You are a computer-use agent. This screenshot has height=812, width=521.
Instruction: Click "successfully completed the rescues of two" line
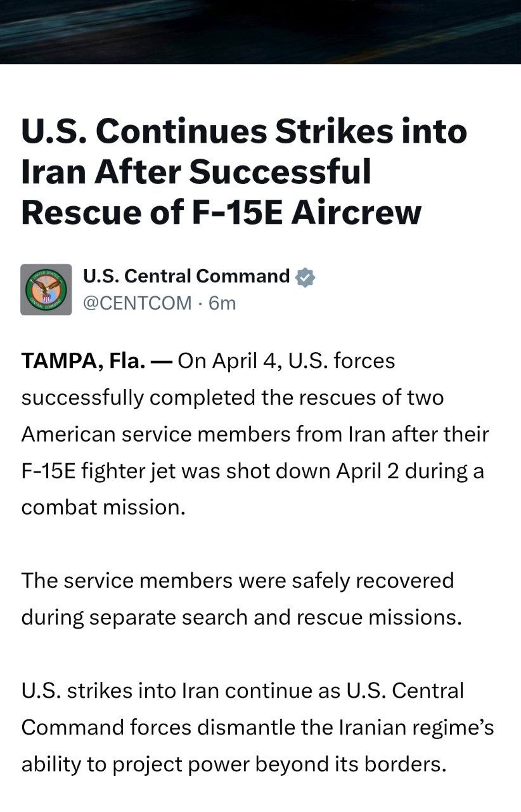[x=232, y=398]
